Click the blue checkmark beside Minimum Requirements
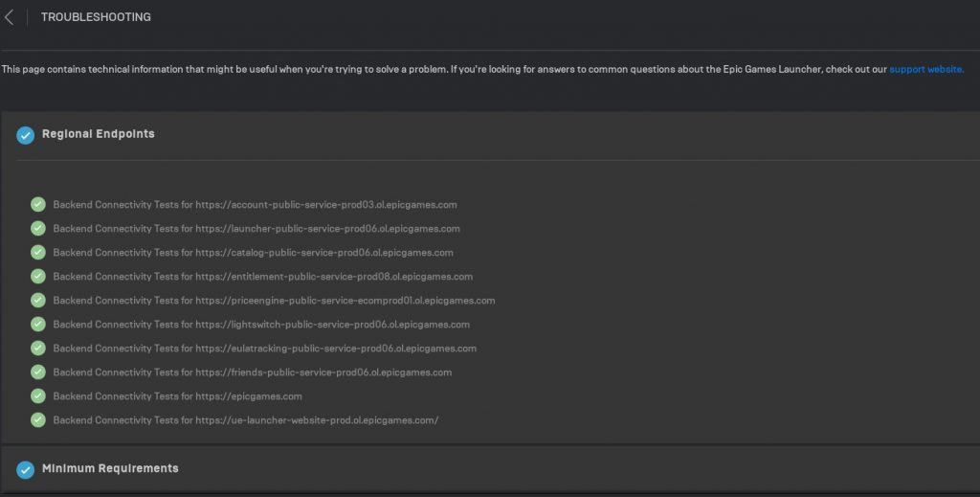The height and width of the screenshot is (497, 980). click(x=26, y=469)
